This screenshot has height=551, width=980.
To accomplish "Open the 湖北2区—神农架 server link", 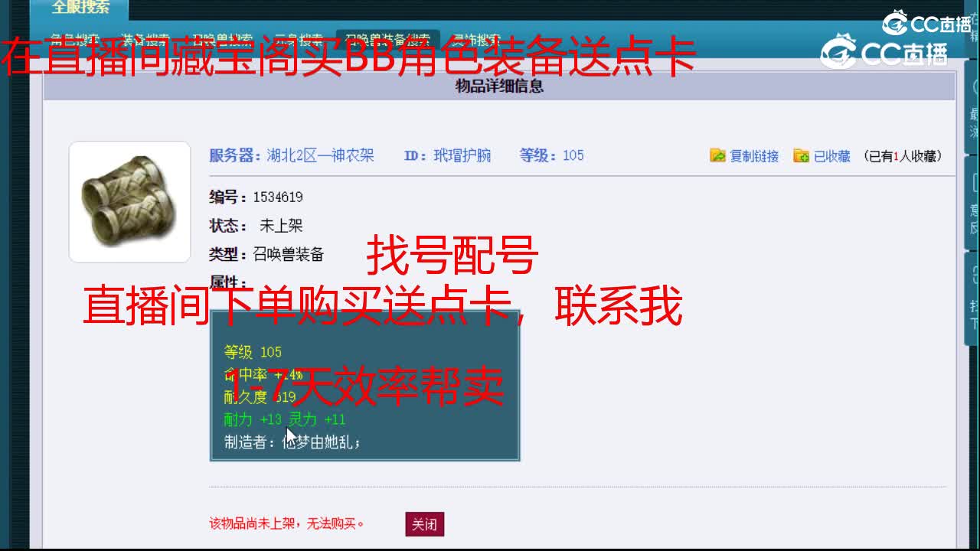I will [x=322, y=155].
